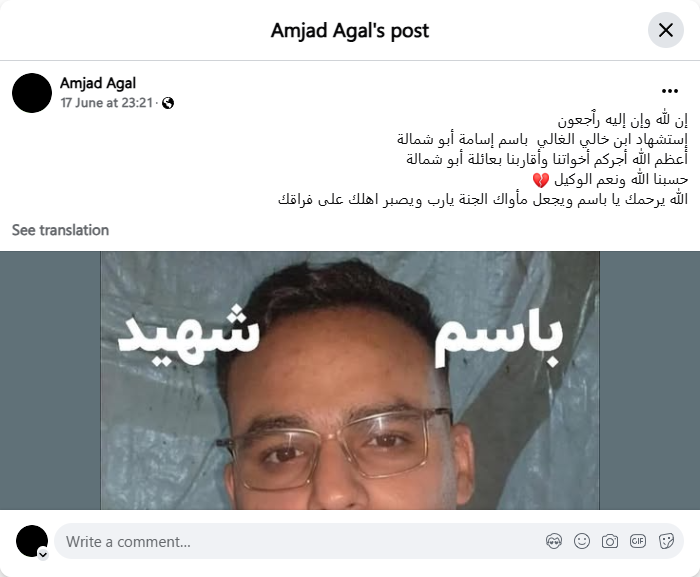This screenshot has width=700, height=577.
Task: Open the sticker picker in comment box
Action: point(666,541)
